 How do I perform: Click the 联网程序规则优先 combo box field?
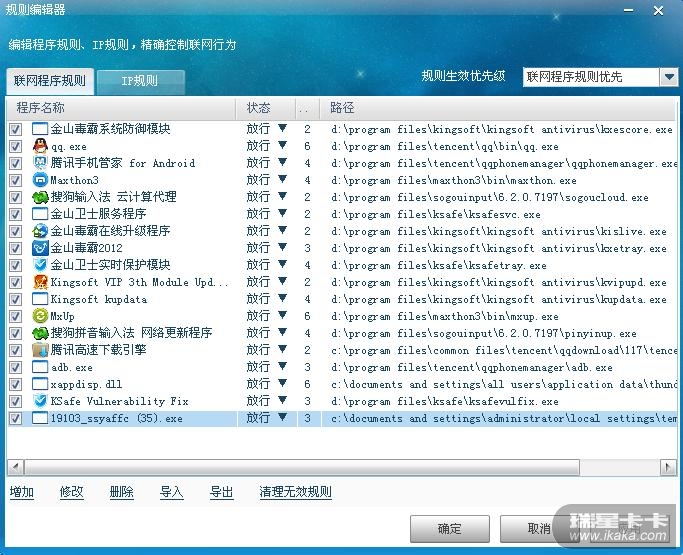pyautogui.click(x=591, y=78)
